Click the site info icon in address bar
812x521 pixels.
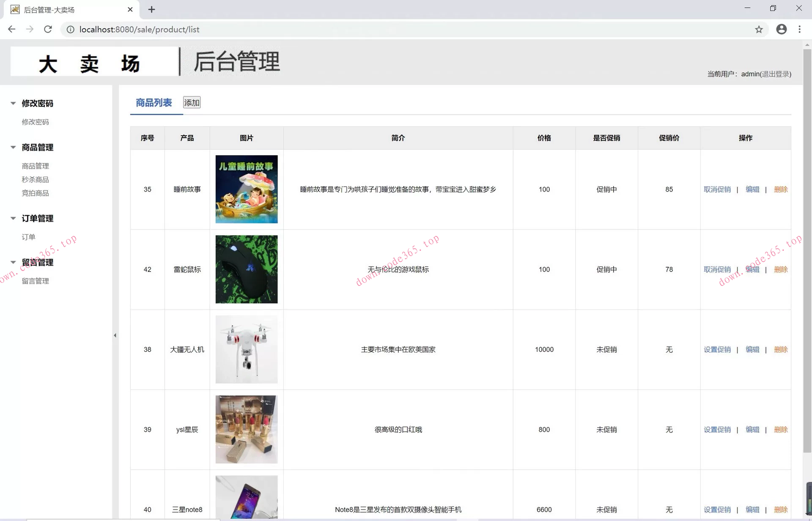click(70, 30)
